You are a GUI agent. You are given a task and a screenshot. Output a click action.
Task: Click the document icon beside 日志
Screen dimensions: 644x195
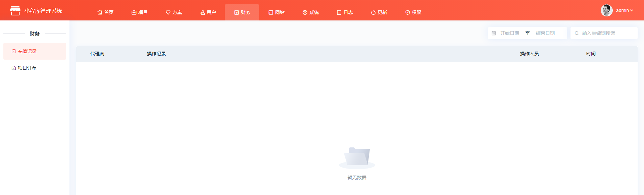pyautogui.click(x=339, y=12)
